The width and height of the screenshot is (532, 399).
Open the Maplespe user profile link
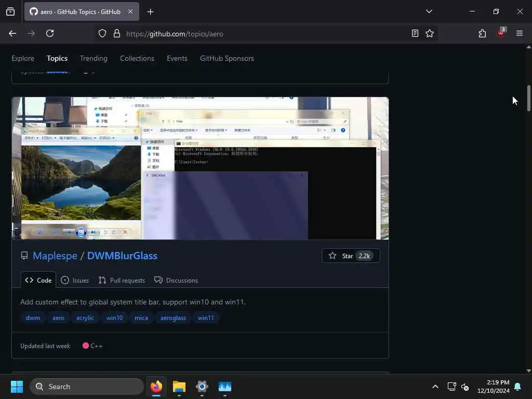(55, 256)
